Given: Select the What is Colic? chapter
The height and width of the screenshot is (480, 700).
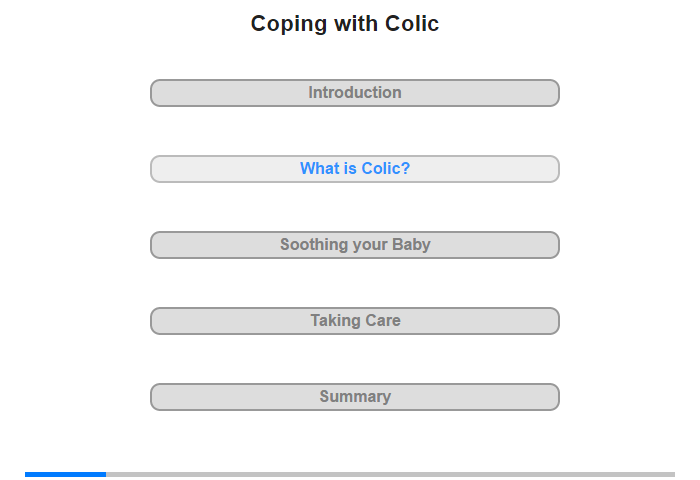Looking at the screenshot, I should click(354, 169).
